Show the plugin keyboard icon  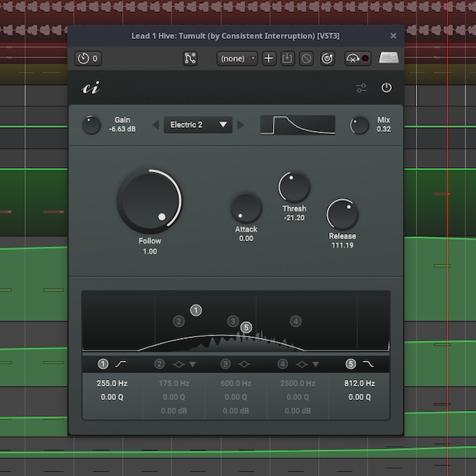coord(389,58)
